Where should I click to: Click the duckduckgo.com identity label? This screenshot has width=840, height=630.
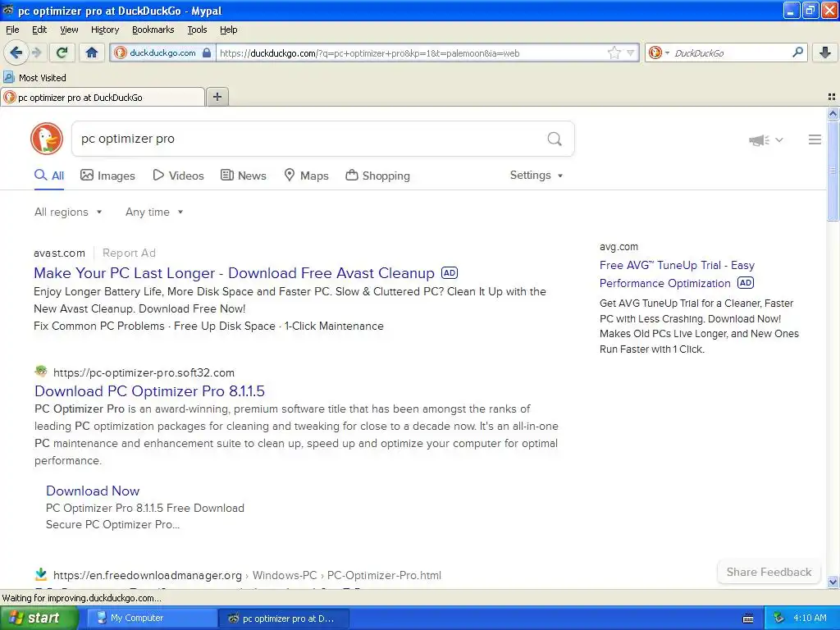click(x=162, y=52)
